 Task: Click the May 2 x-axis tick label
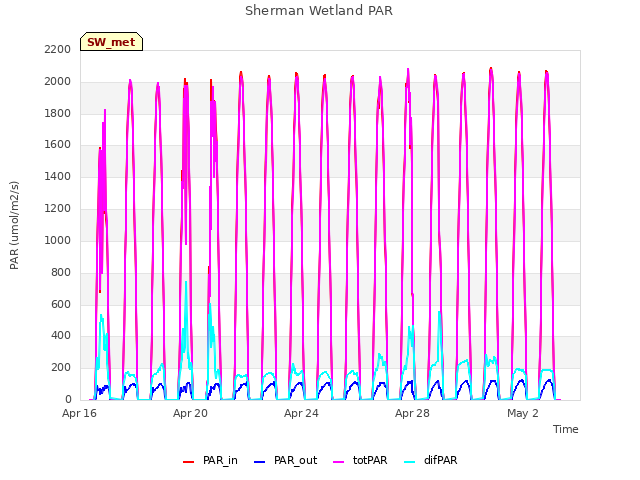pyautogui.click(x=523, y=413)
